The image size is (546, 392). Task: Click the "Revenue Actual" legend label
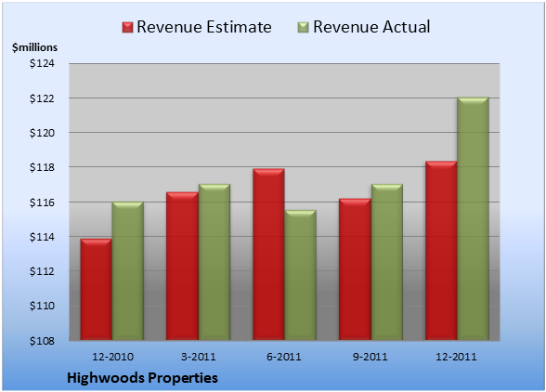371,27
